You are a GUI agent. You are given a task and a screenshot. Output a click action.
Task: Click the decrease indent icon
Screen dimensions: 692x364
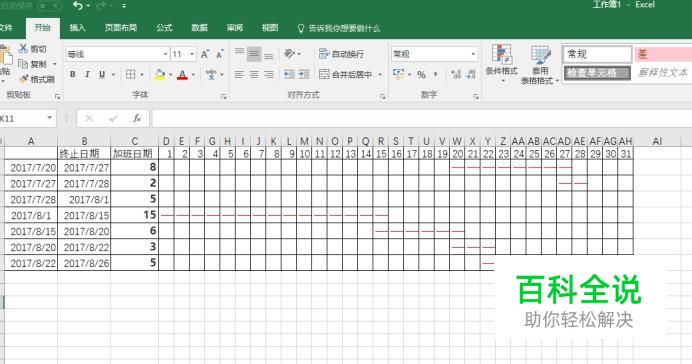pyautogui.click(x=289, y=74)
